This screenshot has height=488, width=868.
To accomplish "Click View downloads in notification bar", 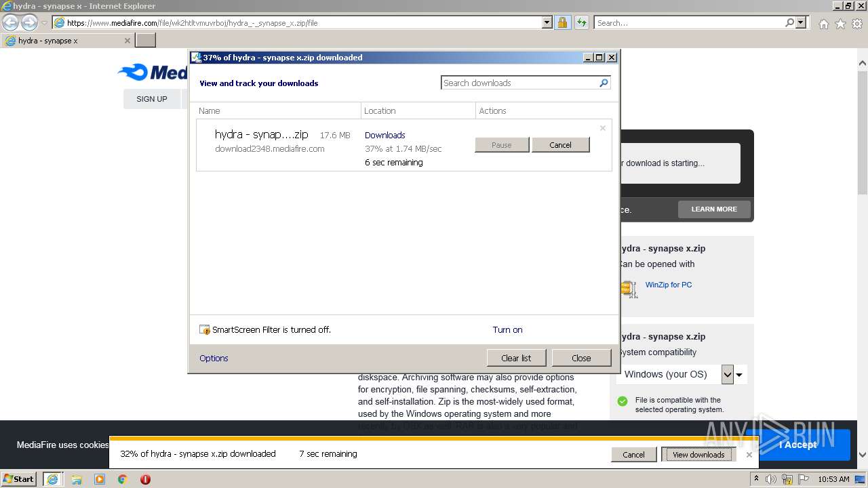I will point(698,454).
